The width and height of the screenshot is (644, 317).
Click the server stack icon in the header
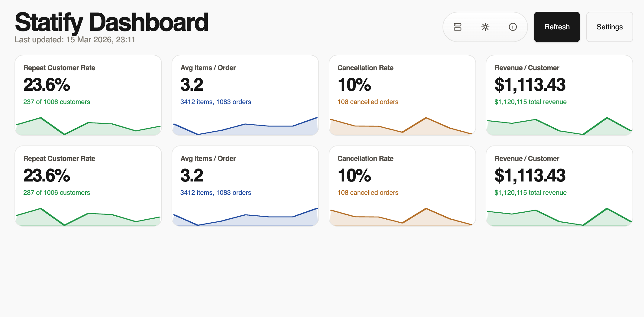point(457,27)
